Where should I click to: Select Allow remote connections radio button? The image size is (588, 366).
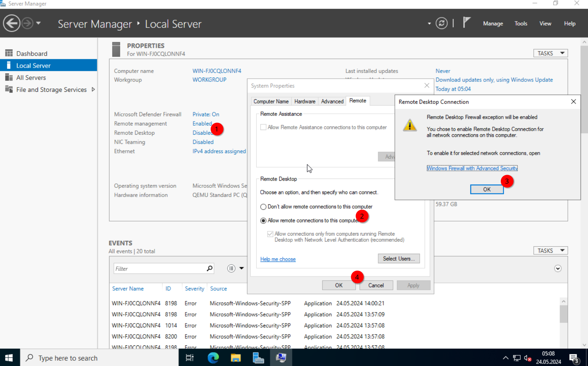(x=263, y=220)
